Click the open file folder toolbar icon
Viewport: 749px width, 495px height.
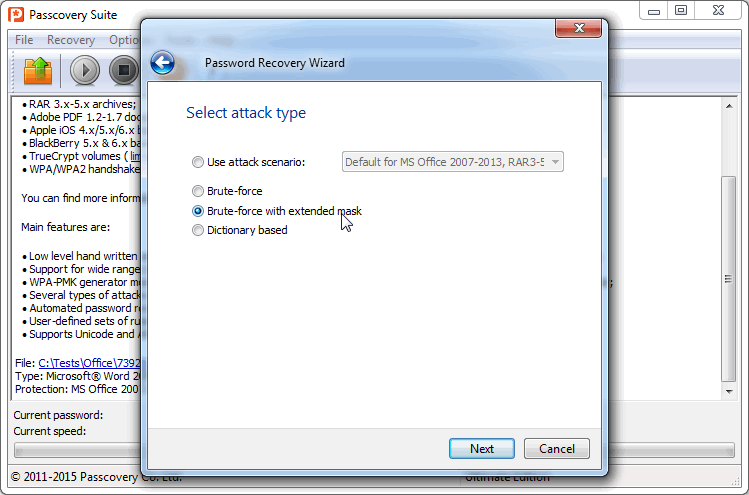38,71
